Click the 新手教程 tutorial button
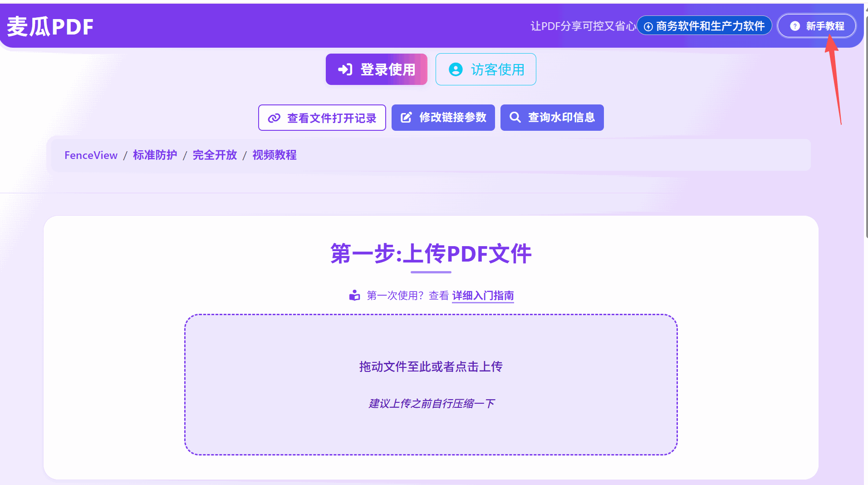Viewport: 868px width, 485px height. [816, 26]
